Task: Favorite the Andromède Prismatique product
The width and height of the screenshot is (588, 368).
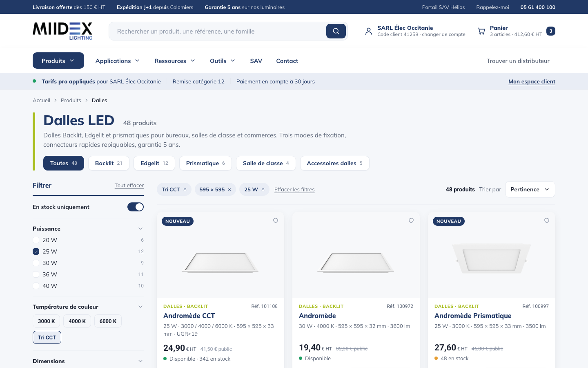Action: click(x=547, y=221)
